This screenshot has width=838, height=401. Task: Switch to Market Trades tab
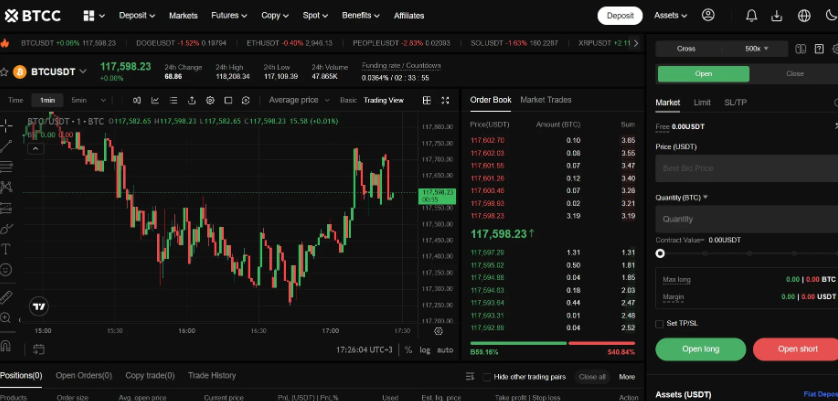tap(546, 100)
